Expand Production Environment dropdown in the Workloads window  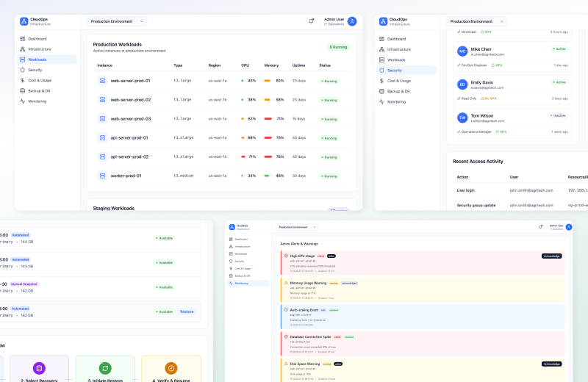point(117,21)
